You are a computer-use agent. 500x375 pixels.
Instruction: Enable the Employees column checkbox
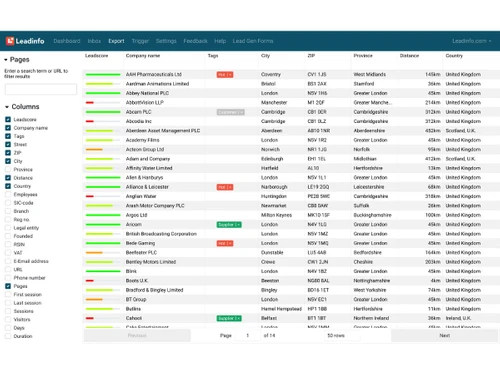click(8, 194)
